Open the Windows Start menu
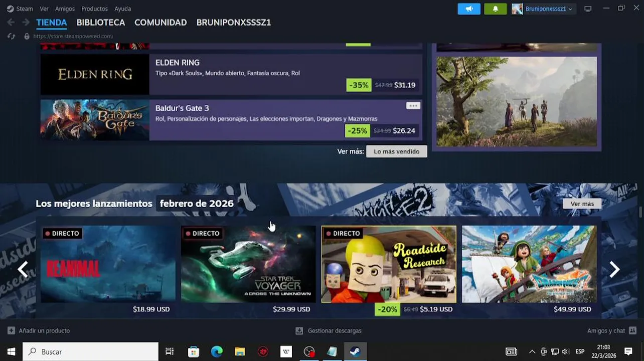The image size is (644, 361). click(11, 351)
